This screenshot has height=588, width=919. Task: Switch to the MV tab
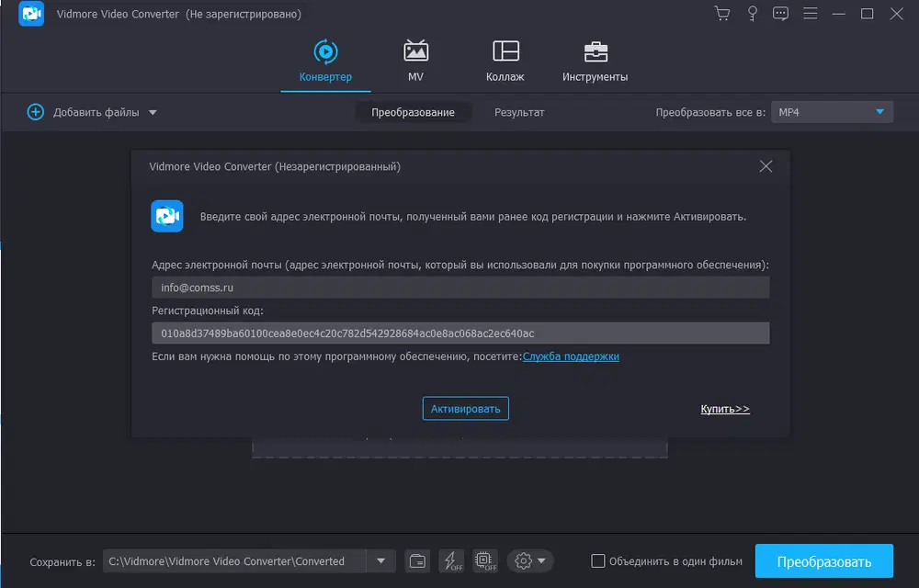tap(415, 61)
